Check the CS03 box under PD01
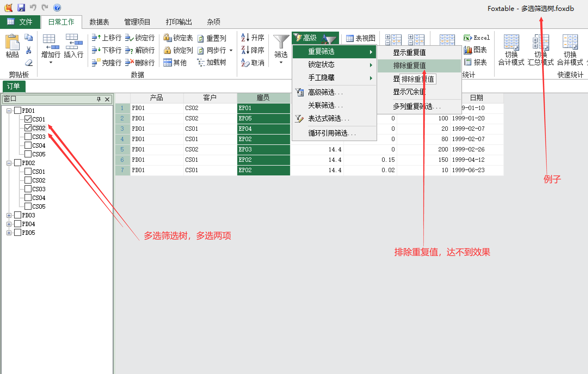The image size is (588, 374). [x=28, y=136]
